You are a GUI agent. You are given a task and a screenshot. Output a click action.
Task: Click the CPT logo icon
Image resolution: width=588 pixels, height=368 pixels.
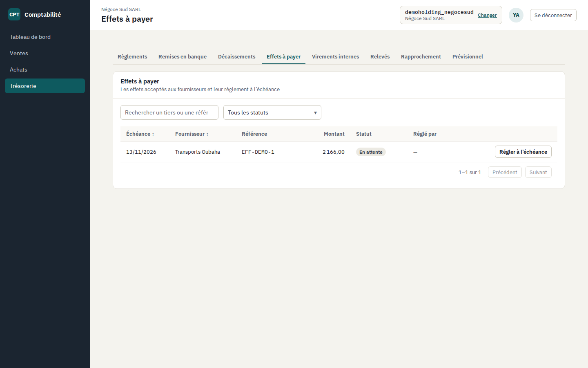[14, 14]
